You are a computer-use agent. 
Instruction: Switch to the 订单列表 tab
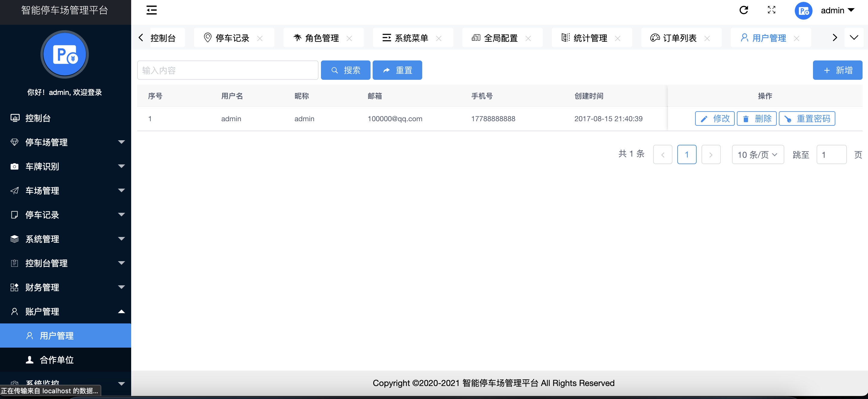coord(680,38)
